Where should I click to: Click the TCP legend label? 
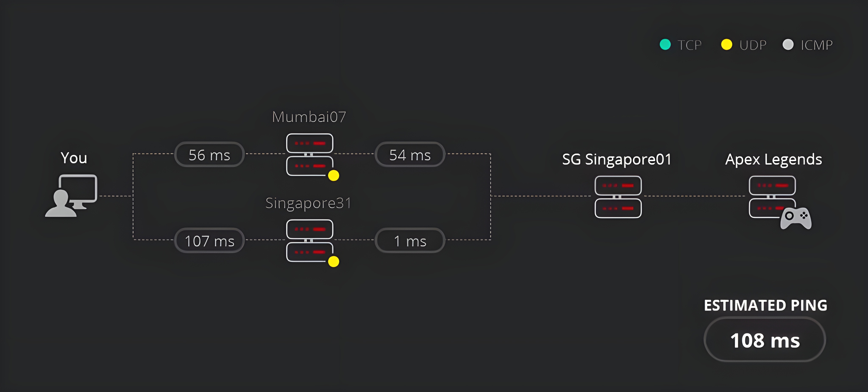[689, 45]
